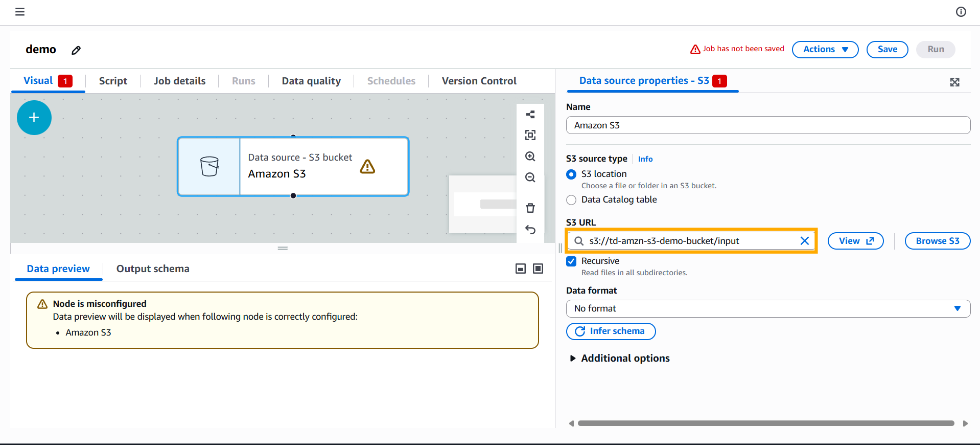Zoom out on the canvas
Image resolution: width=980 pixels, height=445 pixels.
pyautogui.click(x=530, y=177)
